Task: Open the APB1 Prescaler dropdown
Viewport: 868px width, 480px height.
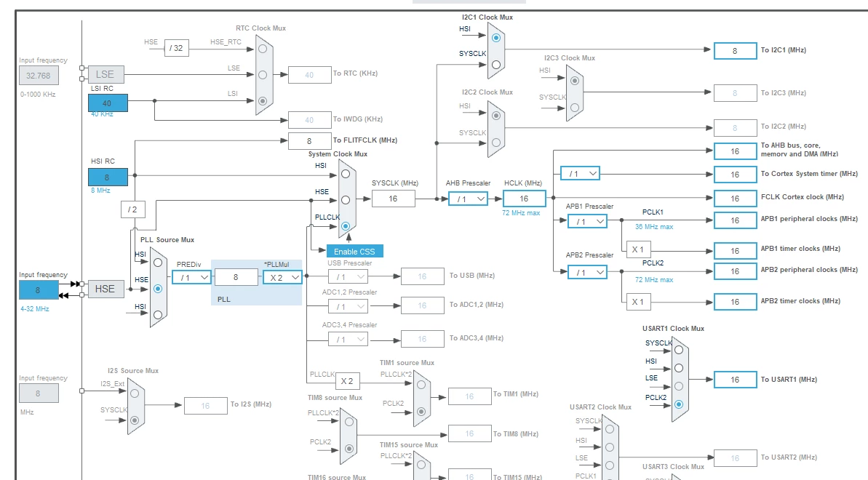Action: (587, 221)
